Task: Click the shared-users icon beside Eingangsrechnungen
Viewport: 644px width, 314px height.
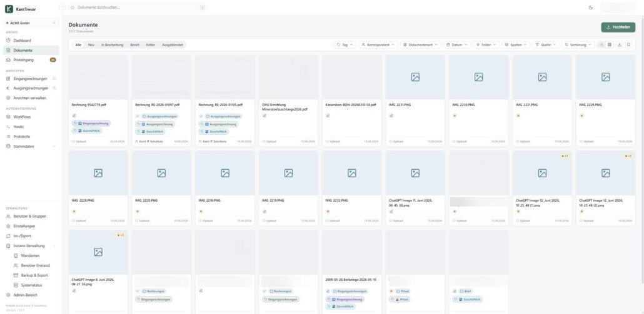Action: tap(54, 78)
